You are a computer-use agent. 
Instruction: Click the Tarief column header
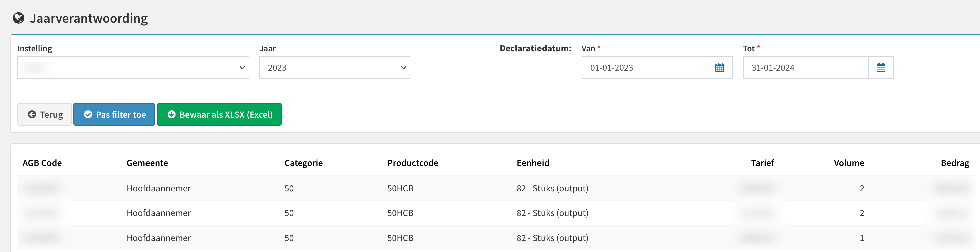(762, 163)
